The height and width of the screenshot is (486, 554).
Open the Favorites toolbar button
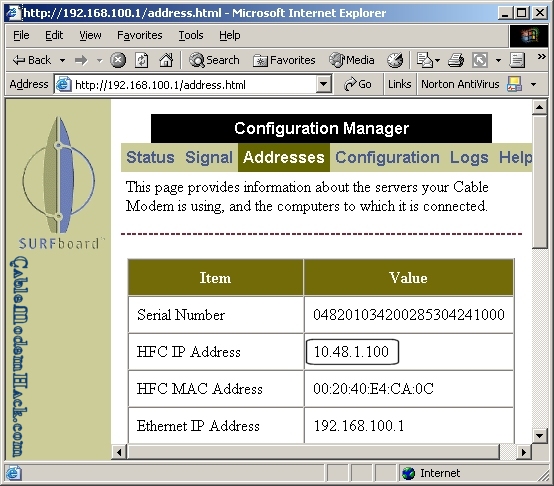[x=284, y=60]
